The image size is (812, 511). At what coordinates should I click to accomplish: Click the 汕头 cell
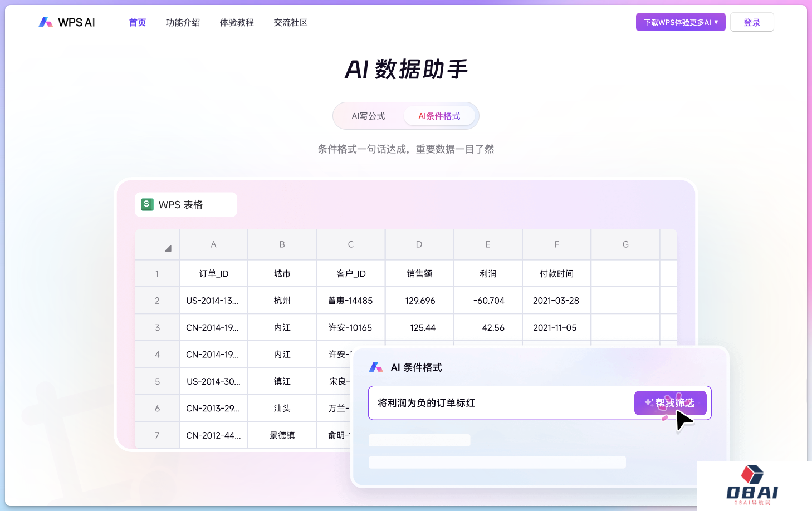[282, 408]
